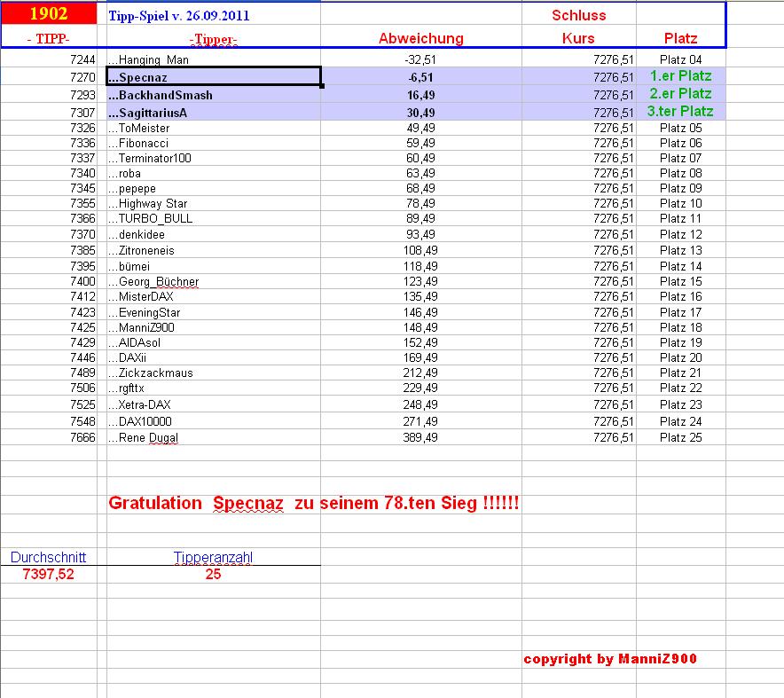Image resolution: width=784 pixels, height=698 pixels.
Task: Select the green 1.er Platz cell
Action: tap(680, 76)
